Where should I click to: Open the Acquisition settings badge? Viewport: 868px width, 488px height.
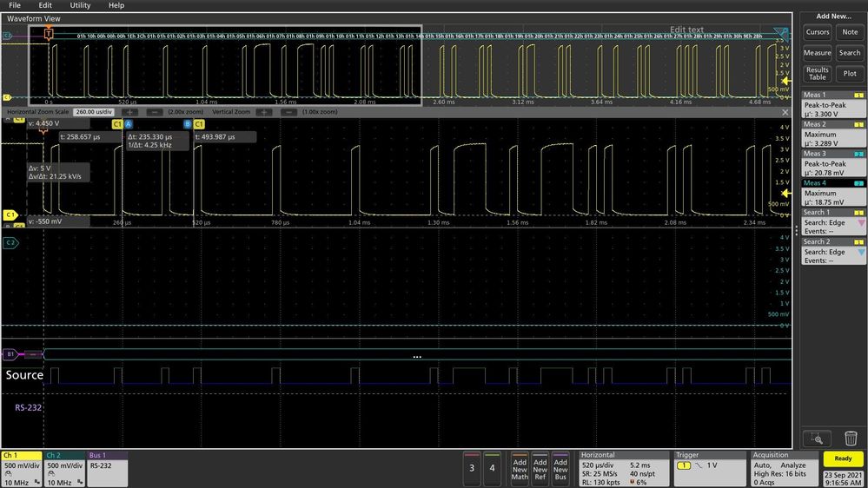785,469
